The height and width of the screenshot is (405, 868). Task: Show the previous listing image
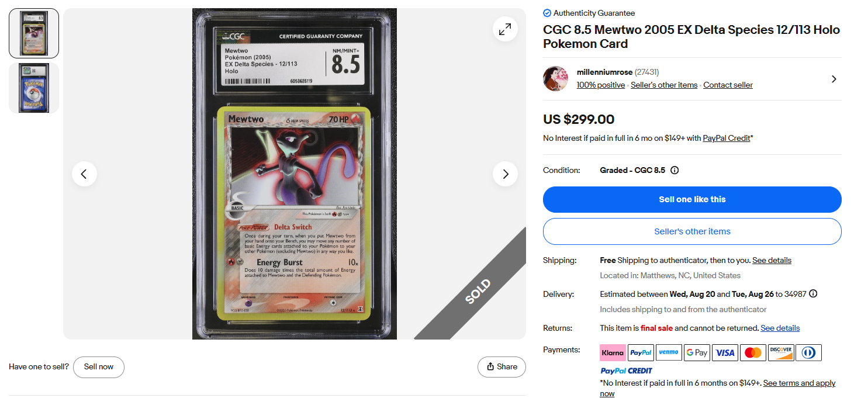pos(84,174)
